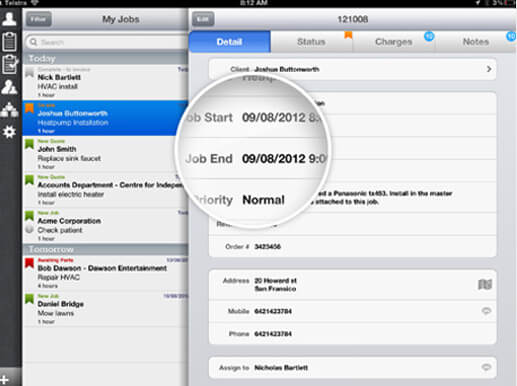The width and height of the screenshot is (517, 386).
Task: Select the Nick Bartlett HVAC install job
Action: pos(105,82)
